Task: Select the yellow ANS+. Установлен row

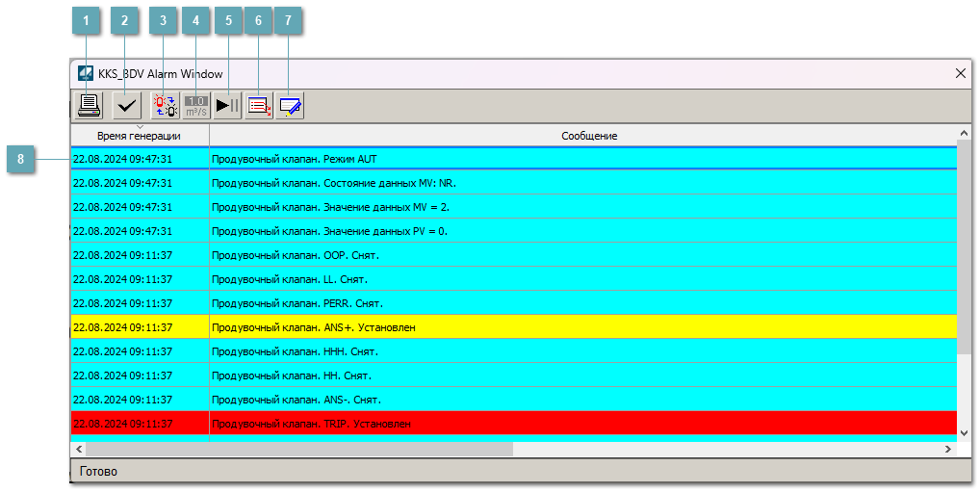Action: [x=514, y=327]
